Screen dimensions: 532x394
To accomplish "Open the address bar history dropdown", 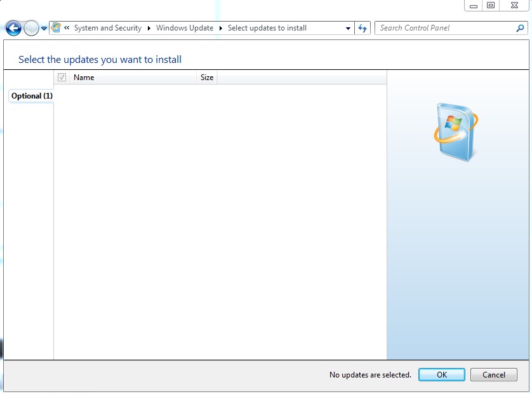I will tap(348, 28).
